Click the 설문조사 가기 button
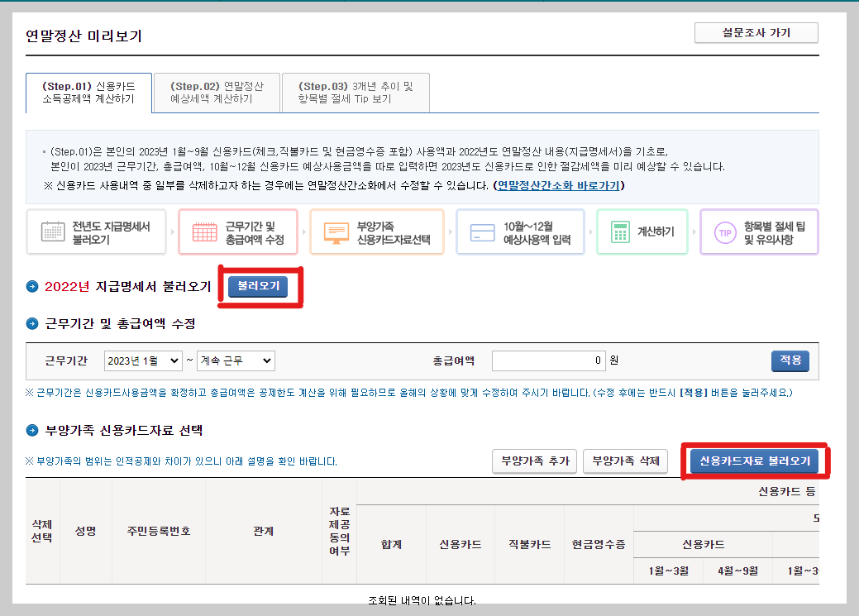Image resolution: width=859 pixels, height=616 pixels. (755, 32)
